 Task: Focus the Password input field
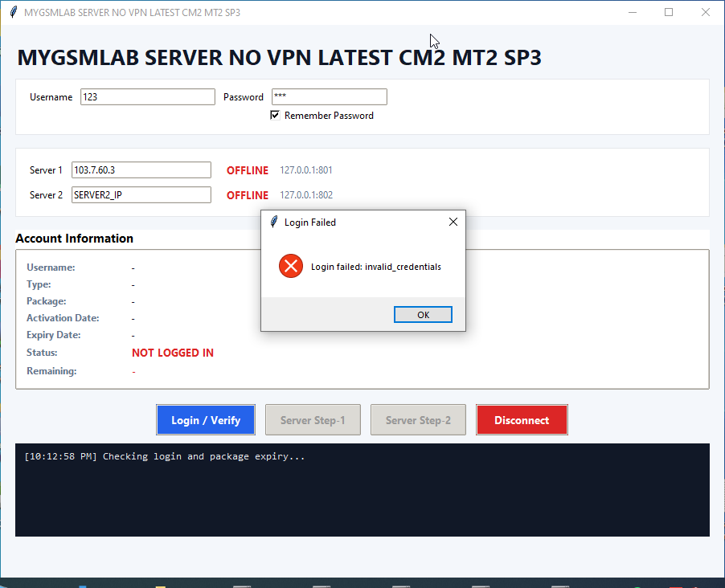330,97
